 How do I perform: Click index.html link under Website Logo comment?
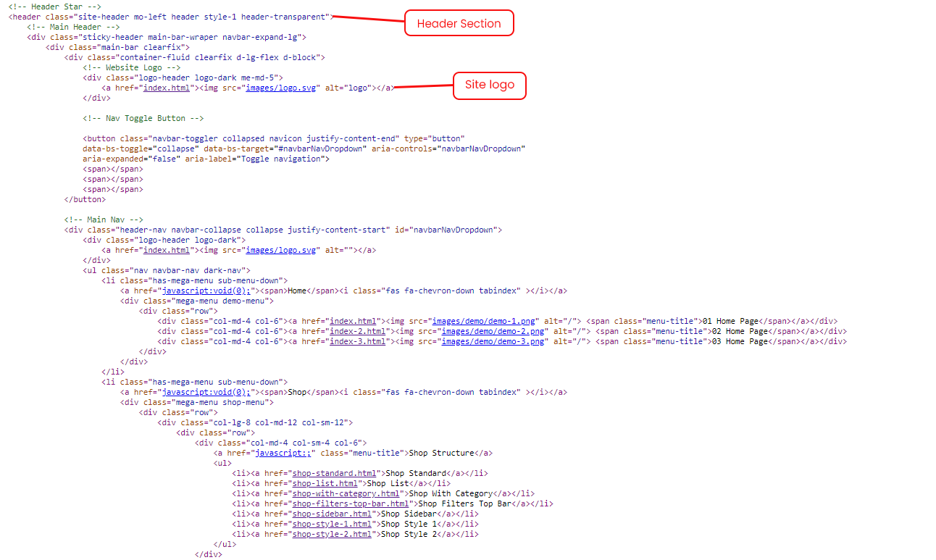point(166,88)
